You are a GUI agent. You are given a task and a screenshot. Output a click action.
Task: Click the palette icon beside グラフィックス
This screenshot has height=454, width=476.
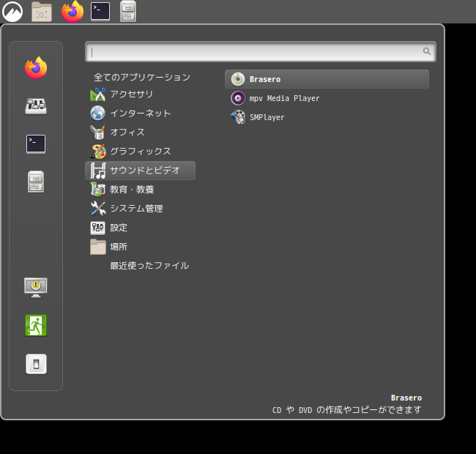point(97,152)
